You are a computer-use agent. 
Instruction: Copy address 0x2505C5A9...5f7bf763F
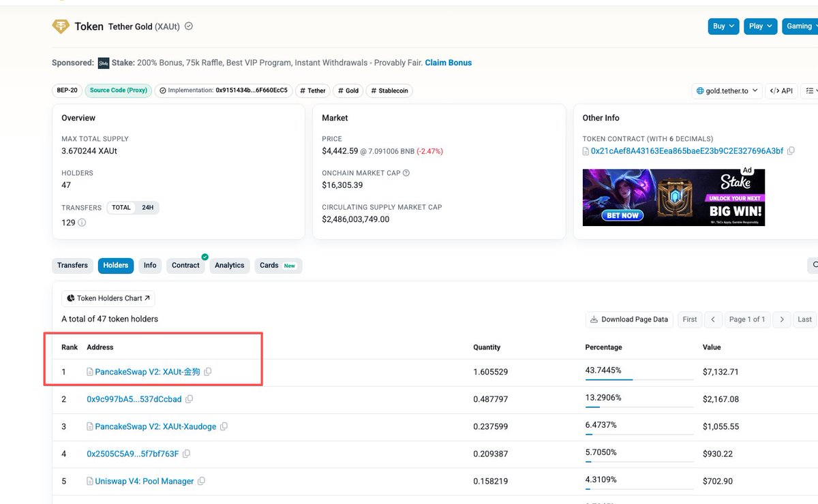pyautogui.click(x=186, y=454)
